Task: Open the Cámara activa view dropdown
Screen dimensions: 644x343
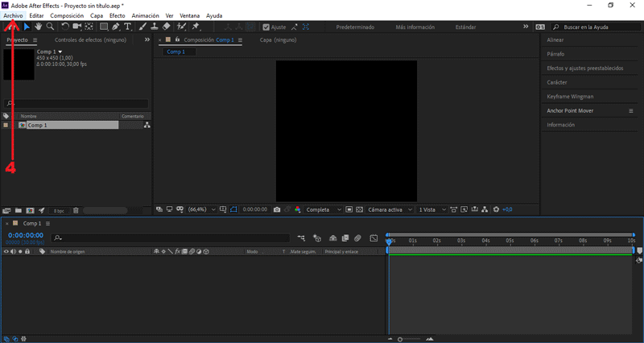Action: coord(389,209)
